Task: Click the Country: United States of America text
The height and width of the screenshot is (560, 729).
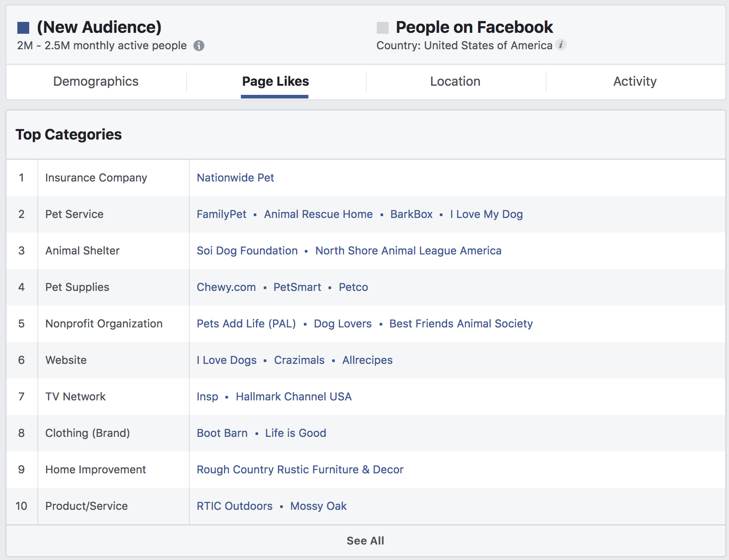Action: pyautogui.click(x=464, y=46)
